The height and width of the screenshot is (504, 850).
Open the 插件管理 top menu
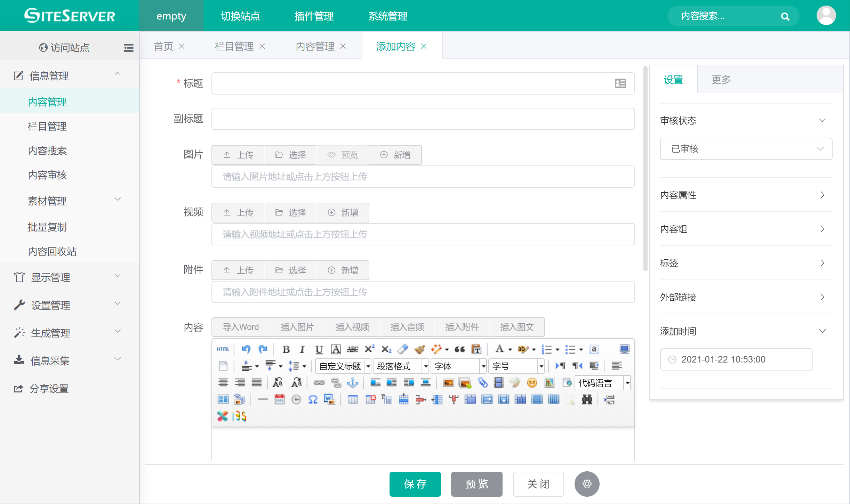[x=314, y=16]
